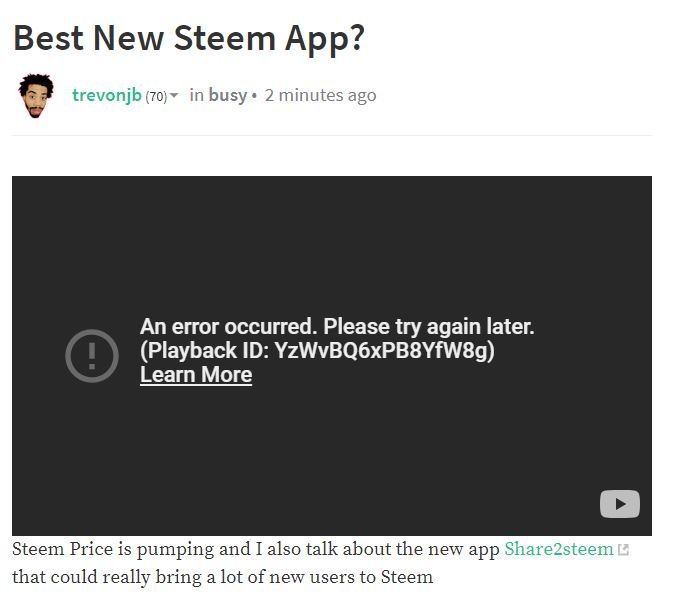This screenshot has height=615, width=686.
Task: Expand the arrow next to trevonjb (70)
Action: click(x=174, y=95)
